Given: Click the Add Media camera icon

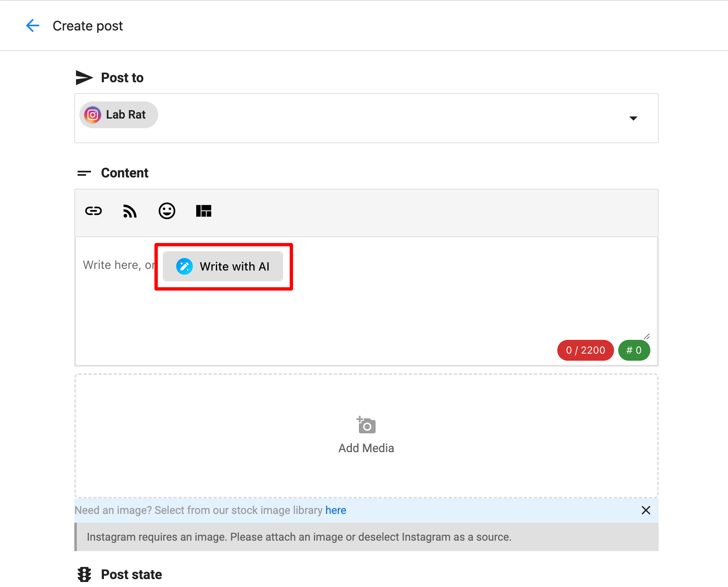Looking at the screenshot, I should pos(367,425).
